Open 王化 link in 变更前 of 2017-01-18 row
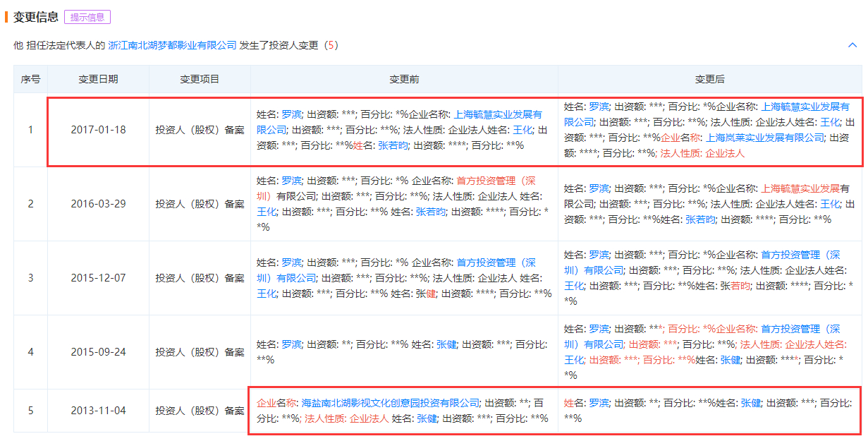 coord(522,130)
